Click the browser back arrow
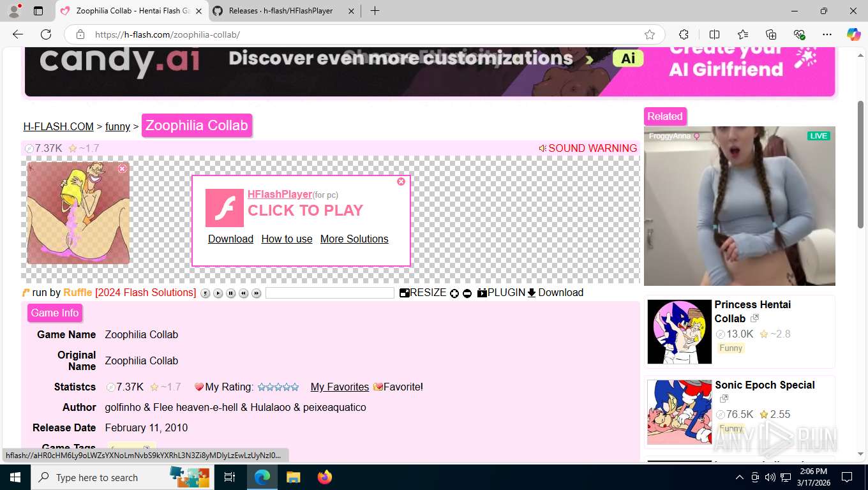This screenshot has height=490, width=868. tap(18, 34)
